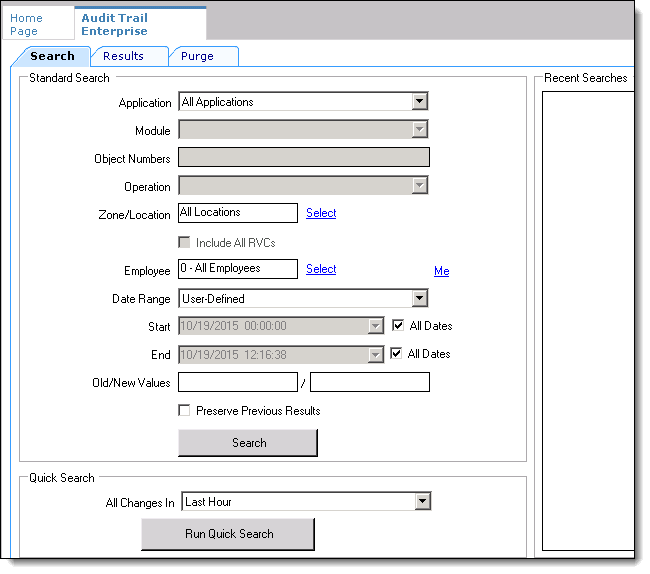The height and width of the screenshot is (574, 650).
Task: Click the New Values input field
Action: [369, 382]
